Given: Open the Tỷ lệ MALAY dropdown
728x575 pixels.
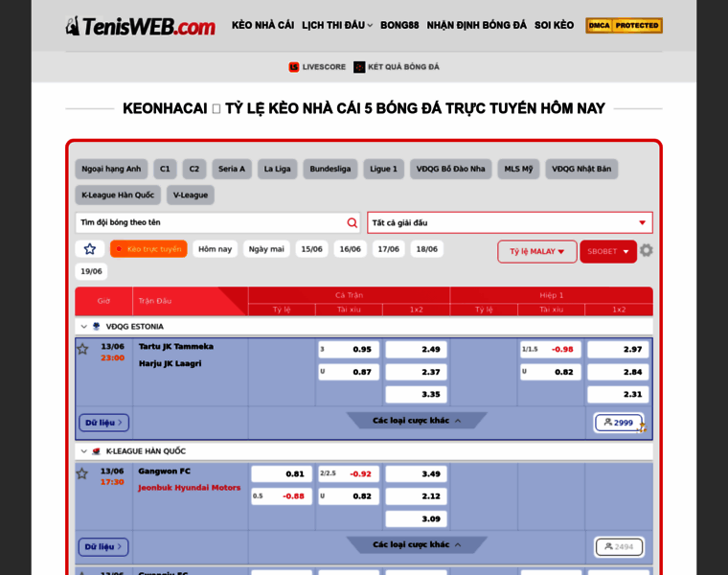Looking at the screenshot, I should pos(536,251).
